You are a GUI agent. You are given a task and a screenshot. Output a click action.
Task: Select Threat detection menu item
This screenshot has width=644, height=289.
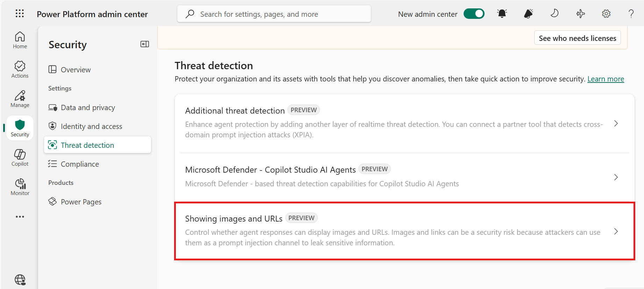click(x=98, y=145)
